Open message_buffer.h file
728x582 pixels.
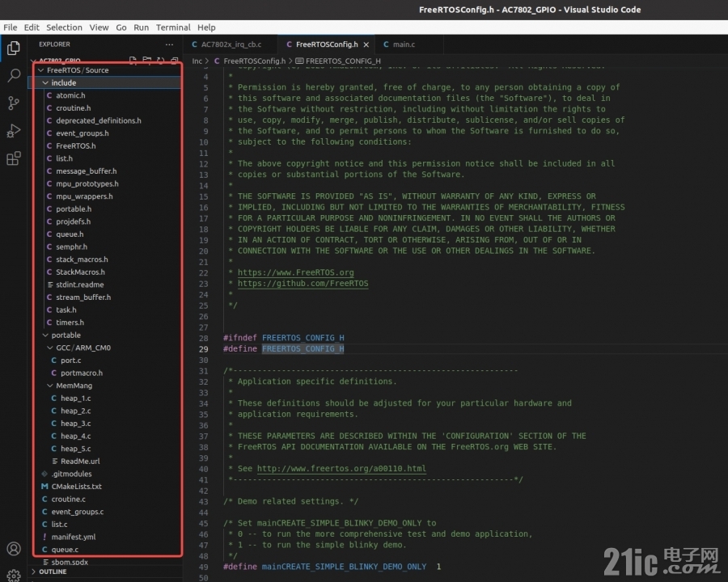coord(87,171)
